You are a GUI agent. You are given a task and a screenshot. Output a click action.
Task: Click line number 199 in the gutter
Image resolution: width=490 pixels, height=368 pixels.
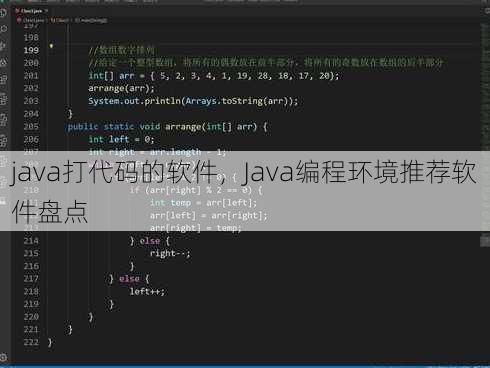[31, 50]
